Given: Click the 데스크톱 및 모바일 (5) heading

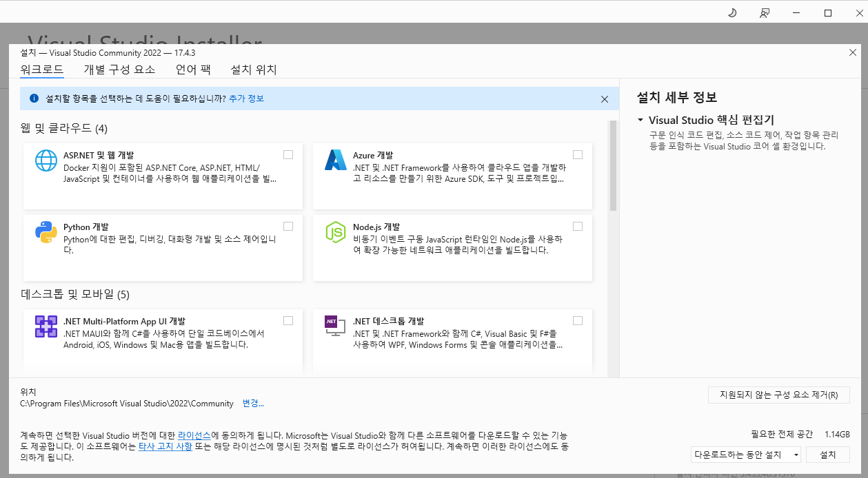Looking at the screenshot, I should pyautogui.click(x=75, y=295).
